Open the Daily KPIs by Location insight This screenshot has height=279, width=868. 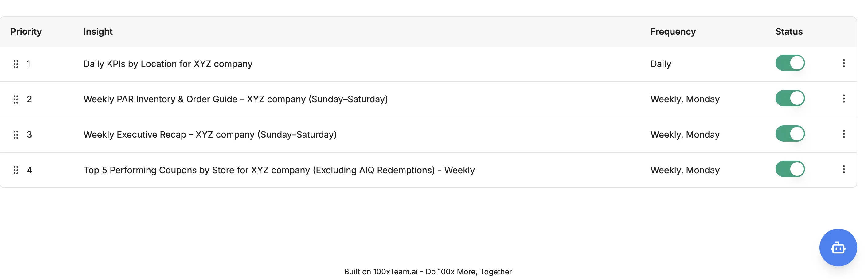pyautogui.click(x=168, y=64)
